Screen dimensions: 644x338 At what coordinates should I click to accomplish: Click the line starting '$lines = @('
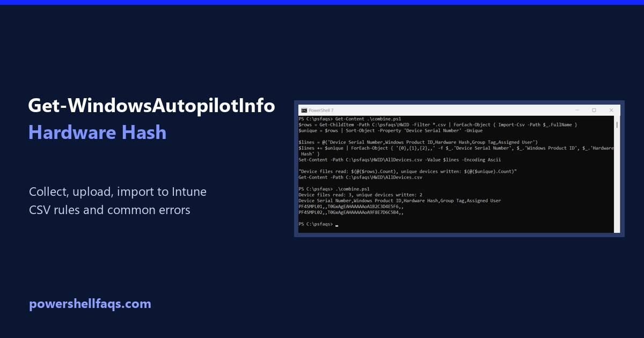click(x=419, y=142)
